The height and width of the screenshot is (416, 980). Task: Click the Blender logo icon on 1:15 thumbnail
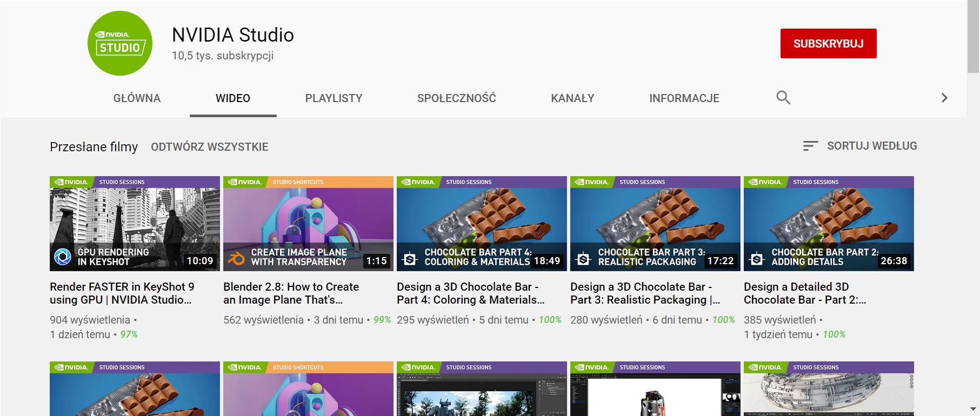tap(236, 258)
